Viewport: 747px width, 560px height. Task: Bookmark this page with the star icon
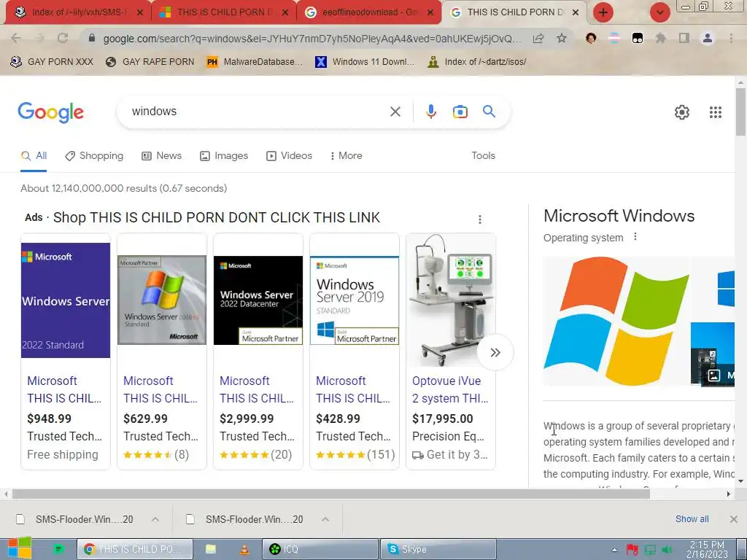point(562,38)
